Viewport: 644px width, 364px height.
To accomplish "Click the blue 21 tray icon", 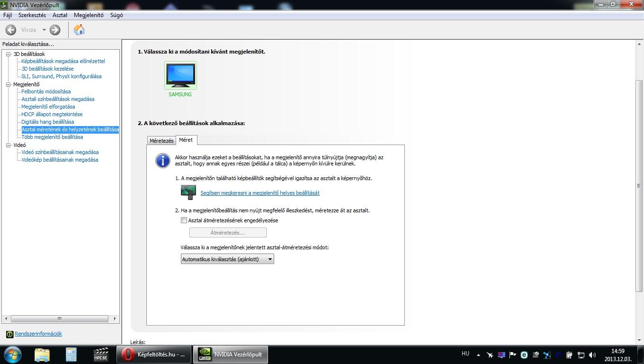I will (x=558, y=355).
